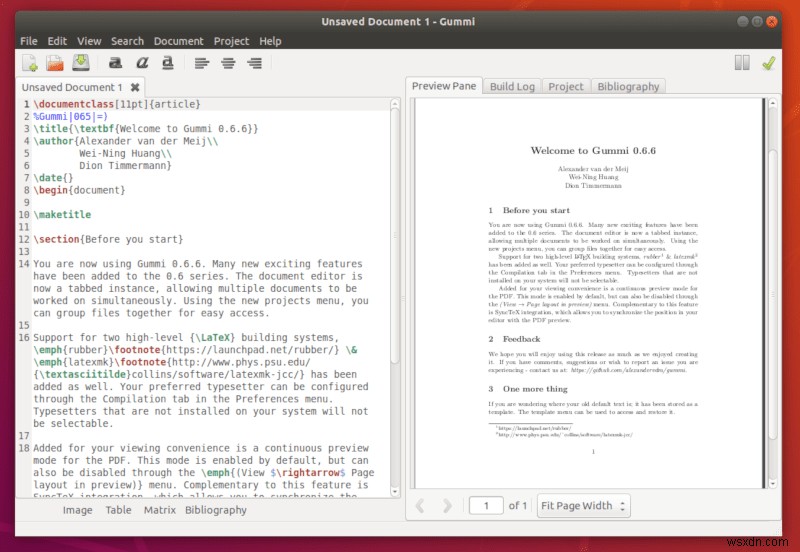Apply bold text formatting
This screenshot has width=800, height=552.
tap(115, 63)
